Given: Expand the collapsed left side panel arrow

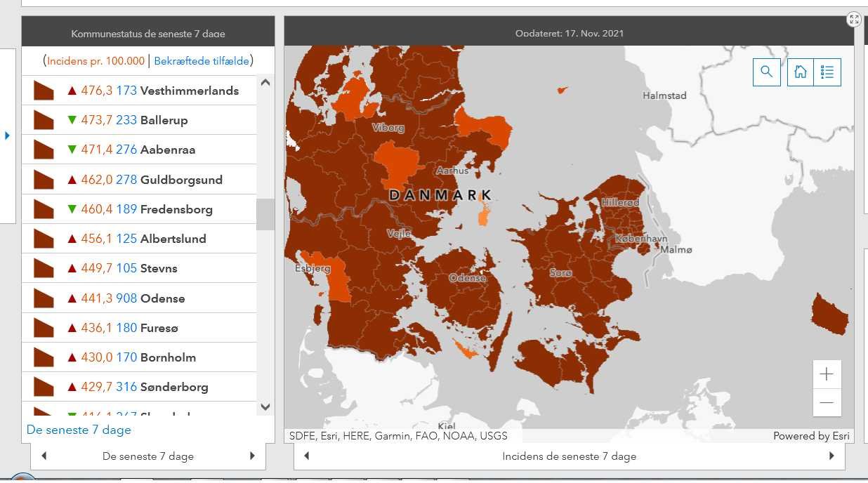Looking at the screenshot, I should (8, 135).
